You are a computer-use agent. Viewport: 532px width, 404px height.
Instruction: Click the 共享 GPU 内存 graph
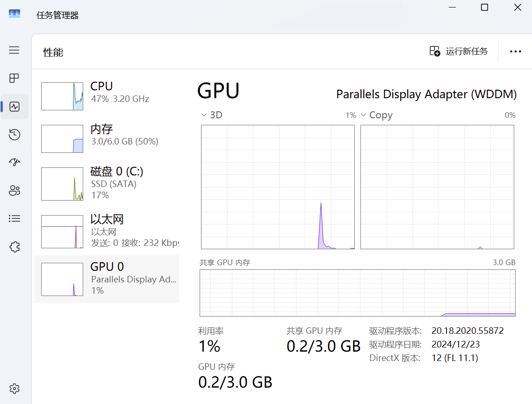[358, 293]
